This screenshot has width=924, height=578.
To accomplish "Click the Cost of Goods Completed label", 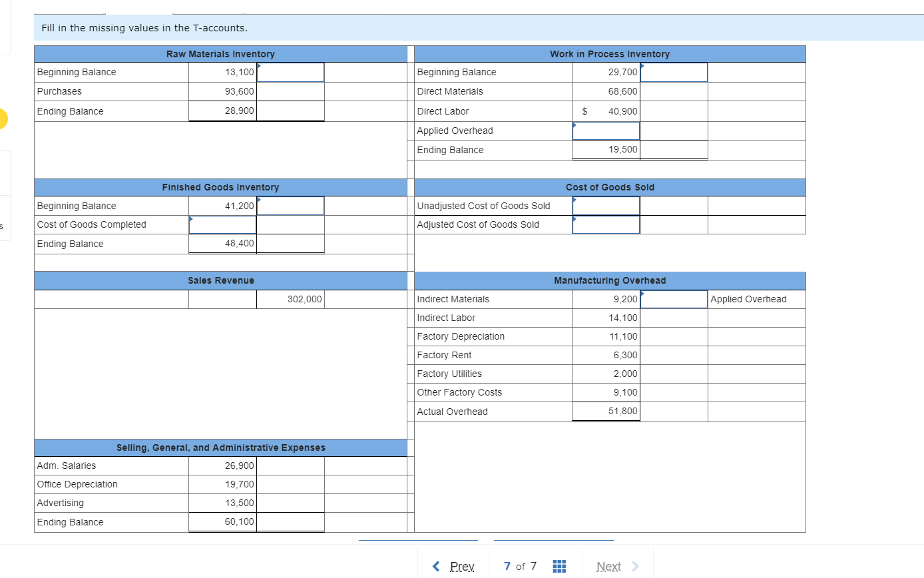I will pos(91,224).
